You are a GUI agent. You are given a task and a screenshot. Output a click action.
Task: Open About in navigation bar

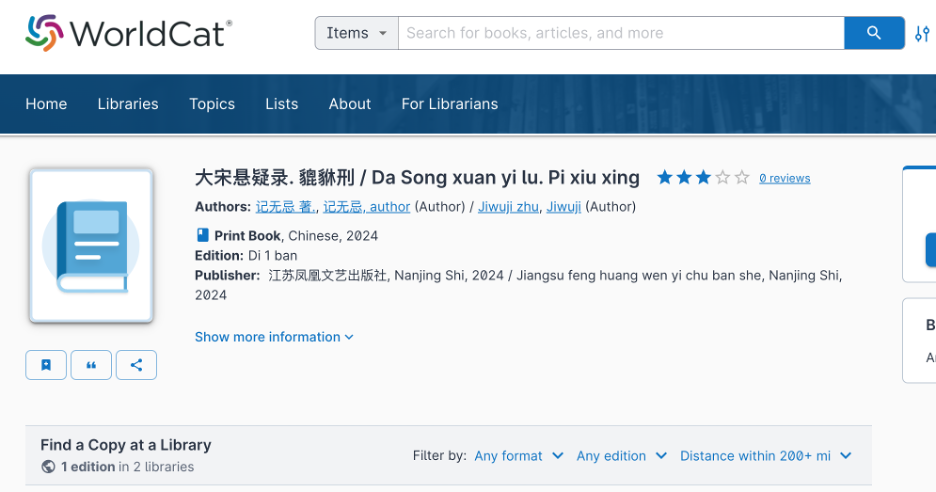[x=350, y=104]
